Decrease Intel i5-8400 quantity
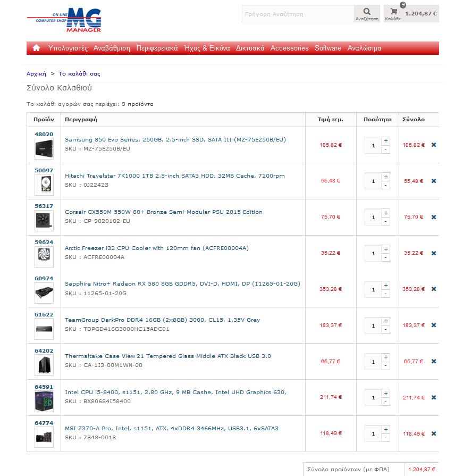Viewport: 463px width, 476px height. click(385, 402)
